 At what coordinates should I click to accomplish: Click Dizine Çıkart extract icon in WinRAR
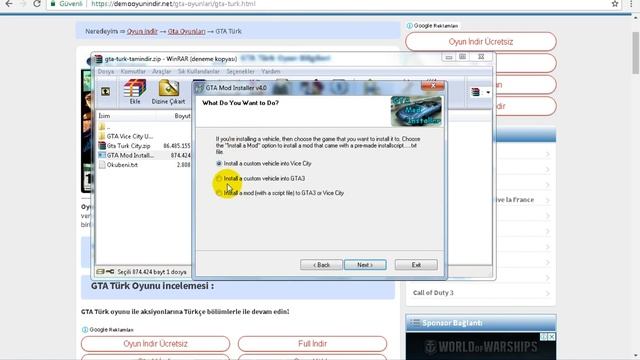coord(168,92)
